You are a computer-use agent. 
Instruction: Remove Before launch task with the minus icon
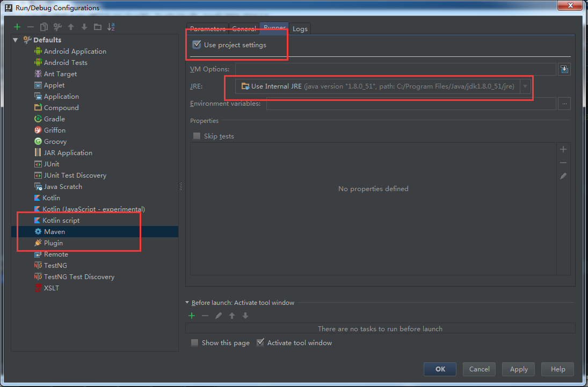205,316
